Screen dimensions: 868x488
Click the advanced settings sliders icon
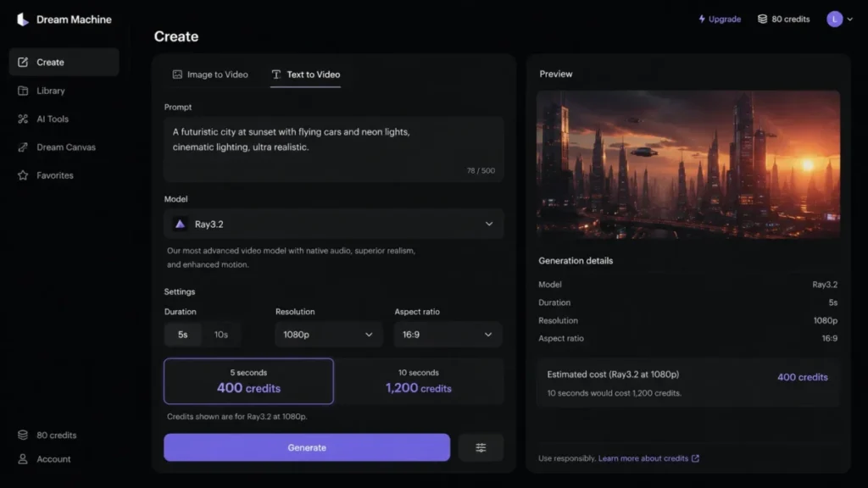tap(481, 447)
